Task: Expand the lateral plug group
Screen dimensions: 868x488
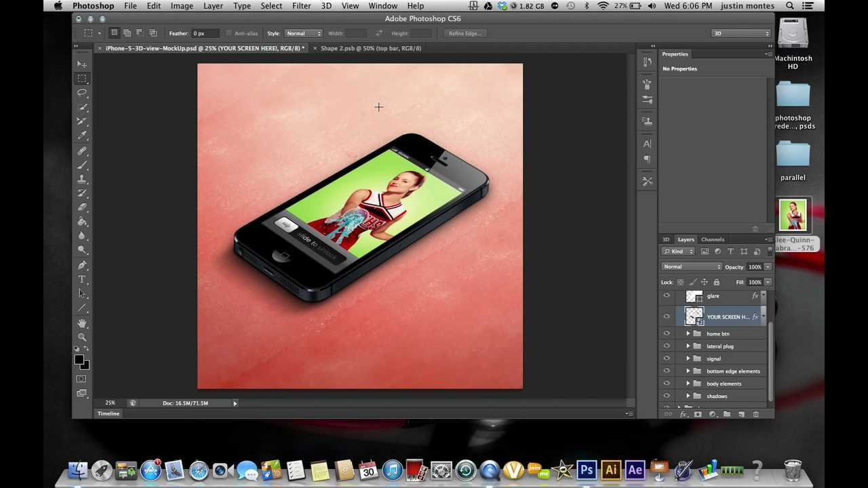Action: tap(688, 346)
